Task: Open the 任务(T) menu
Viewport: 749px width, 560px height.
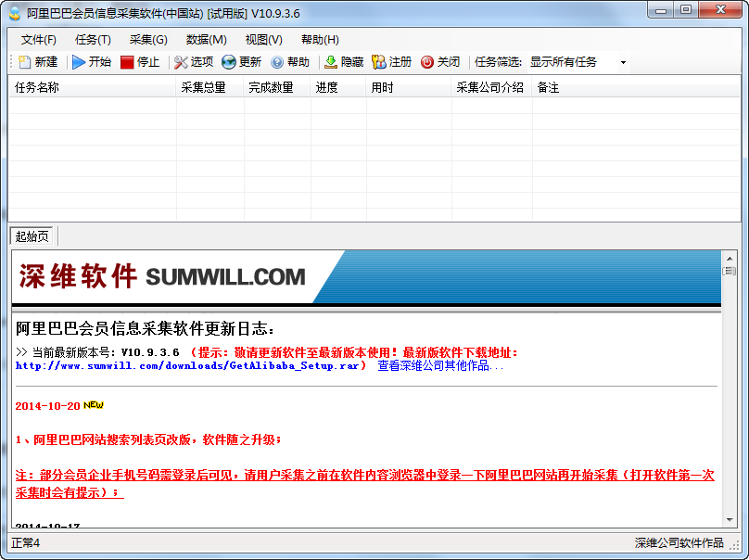Action: pos(93,40)
